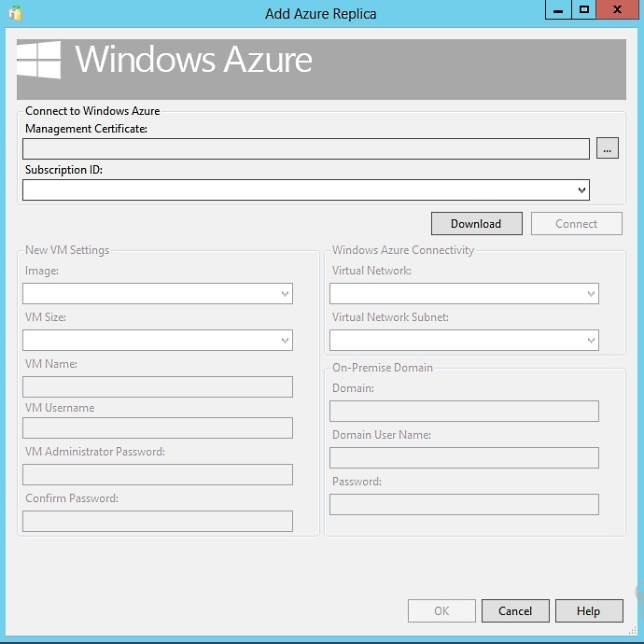Click the On-Premise Domain Password field
The image size is (644, 644).
464,504
